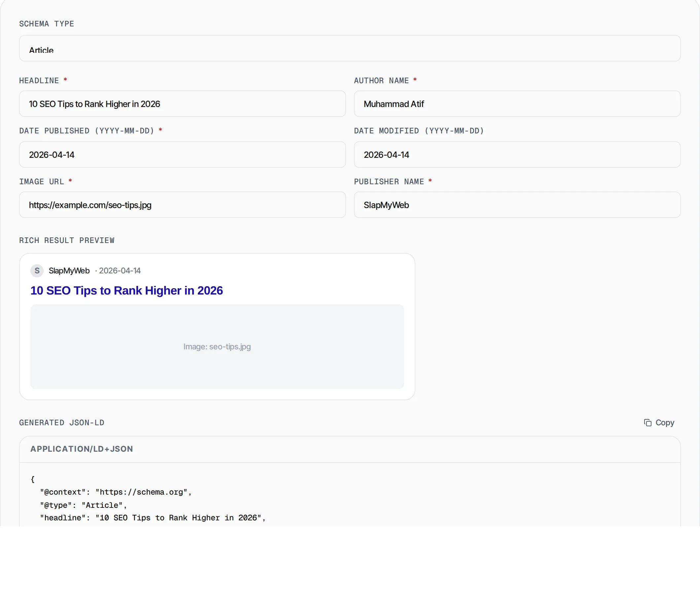Open the blue preview headline link
This screenshot has height=595, width=700.
[x=126, y=291]
